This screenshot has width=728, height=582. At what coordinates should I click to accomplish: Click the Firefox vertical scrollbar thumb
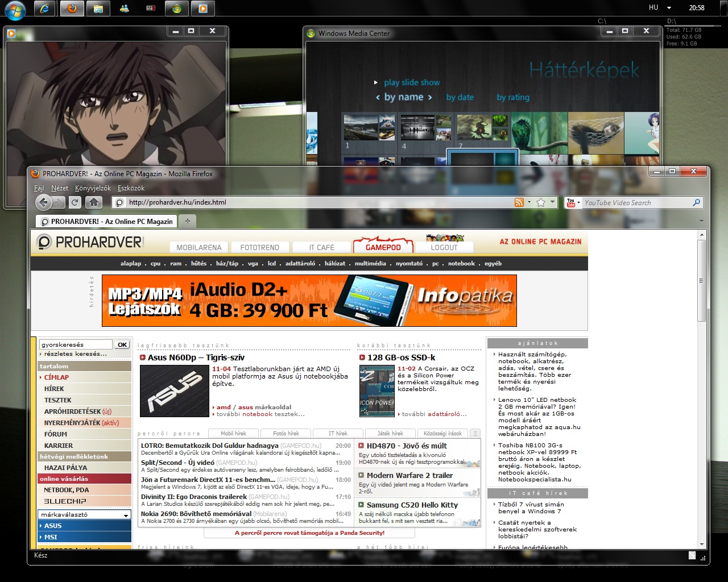coord(701,281)
